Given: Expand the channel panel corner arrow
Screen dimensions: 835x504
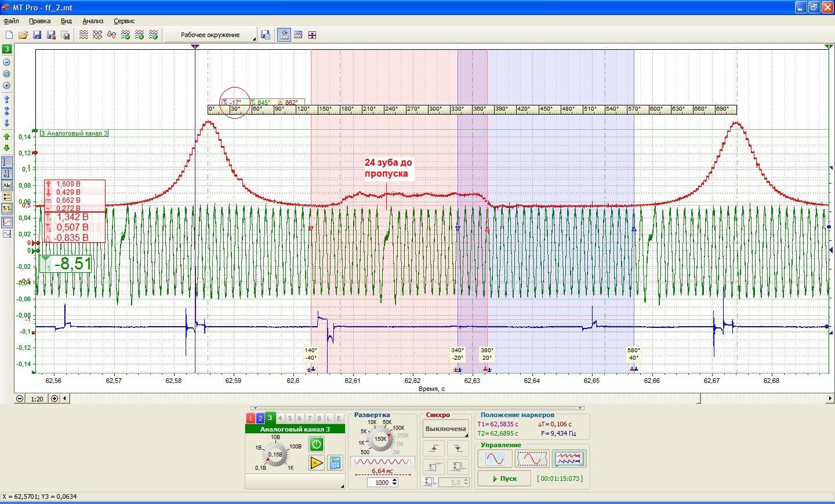Looking at the screenshot, I should pyautogui.click(x=342, y=486).
